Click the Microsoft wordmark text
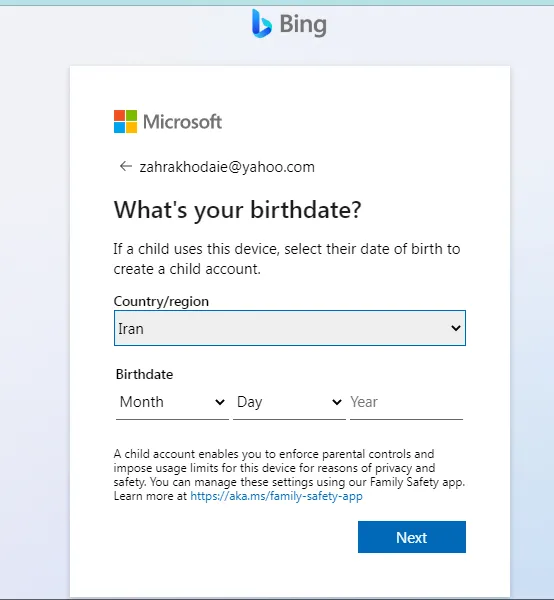The height and width of the screenshot is (600, 554). 182,122
